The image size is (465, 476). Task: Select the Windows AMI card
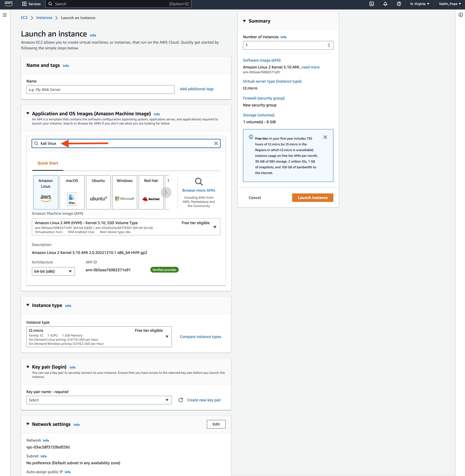pyautogui.click(x=125, y=192)
